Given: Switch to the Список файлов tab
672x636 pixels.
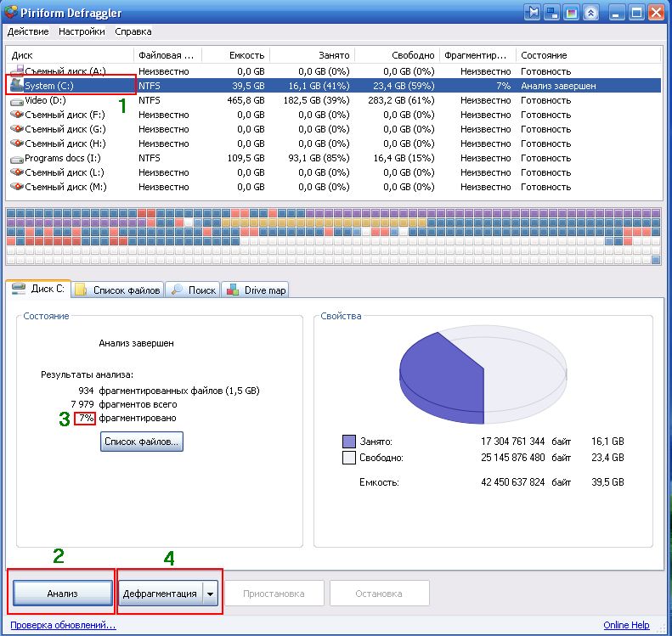Looking at the screenshot, I should 118,290.
